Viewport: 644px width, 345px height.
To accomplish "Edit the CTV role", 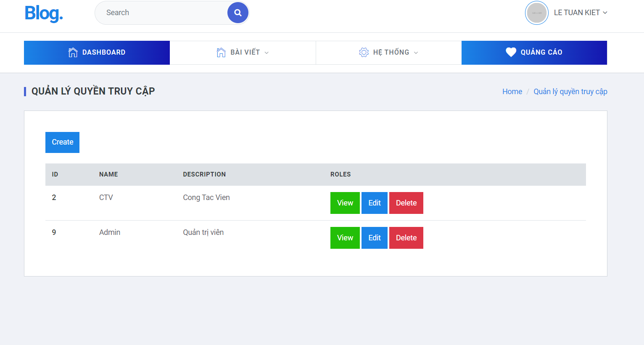I will (374, 203).
